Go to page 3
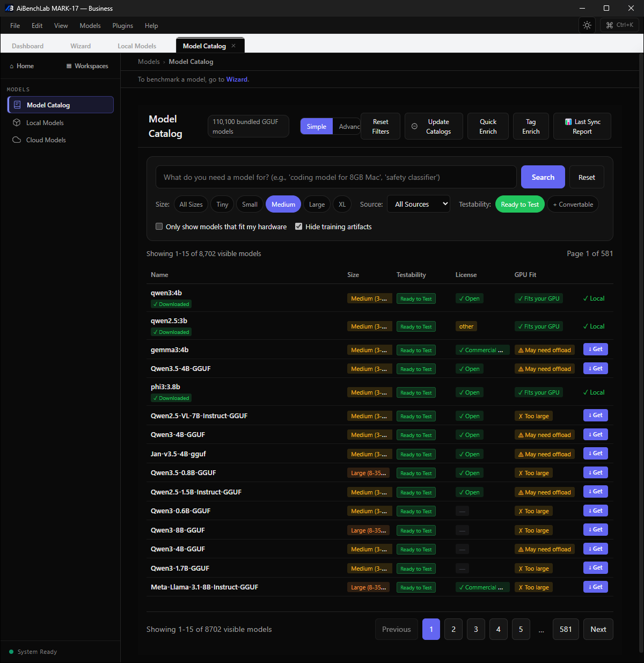The height and width of the screenshot is (663, 644). click(x=476, y=629)
